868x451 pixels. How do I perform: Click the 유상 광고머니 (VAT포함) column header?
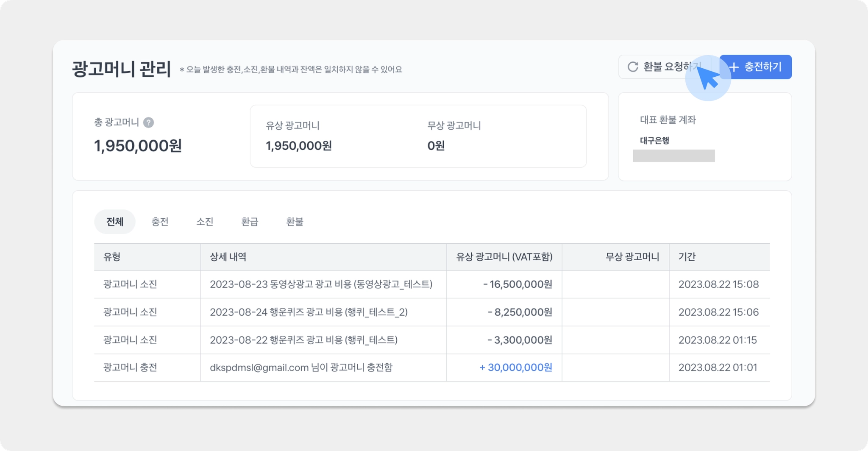tap(504, 257)
